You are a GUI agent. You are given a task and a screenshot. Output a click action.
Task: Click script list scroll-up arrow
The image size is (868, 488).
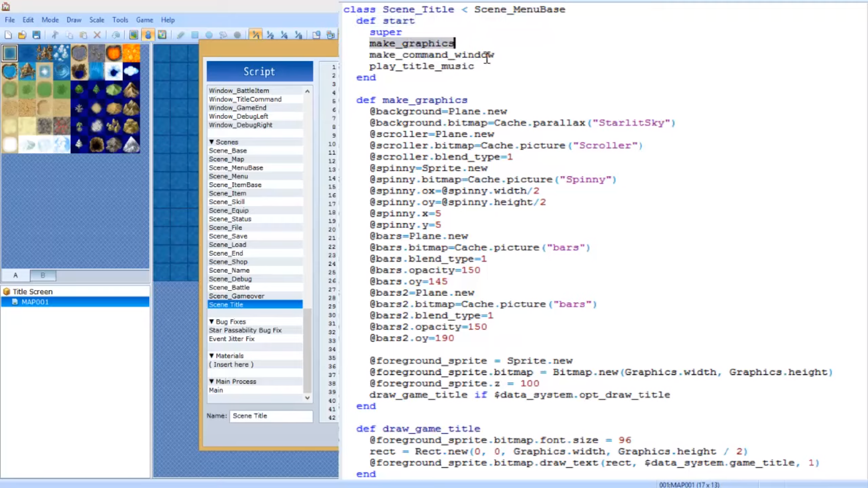307,91
